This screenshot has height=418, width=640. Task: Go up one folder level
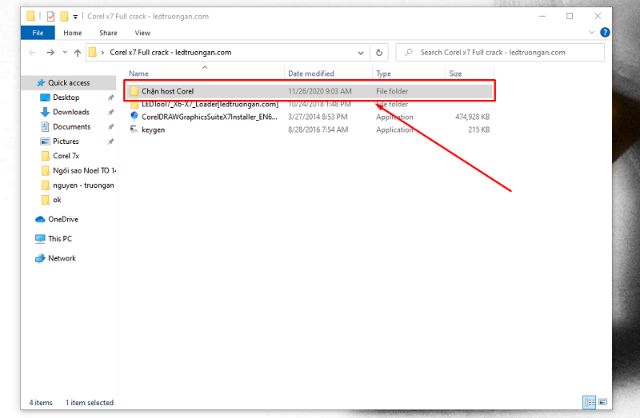pos(77,53)
